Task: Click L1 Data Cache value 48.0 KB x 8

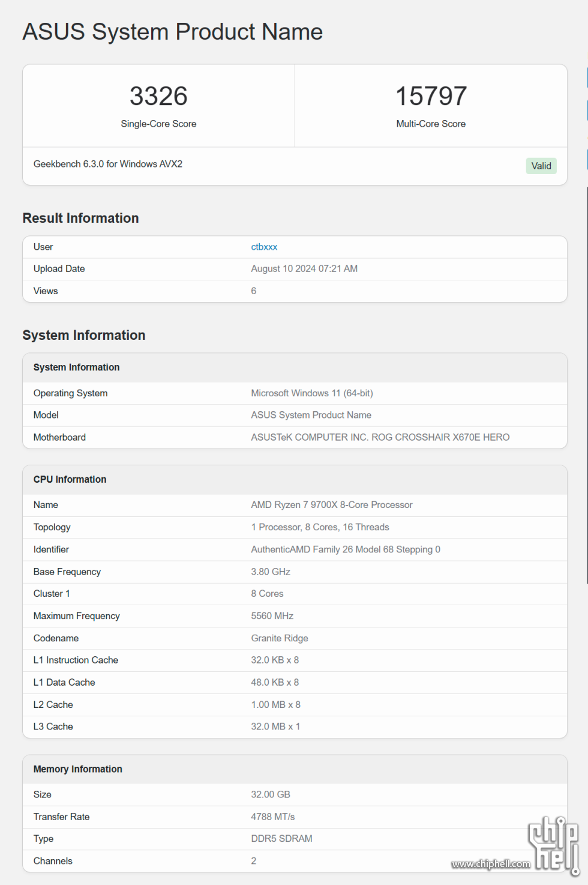Action: click(x=275, y=682)
